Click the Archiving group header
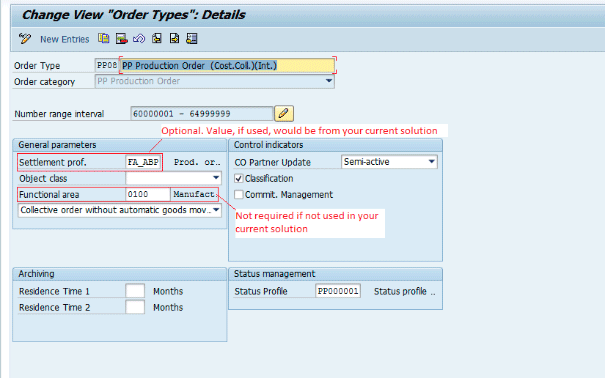This screenshot has width=605, height=378. (120, 274)
